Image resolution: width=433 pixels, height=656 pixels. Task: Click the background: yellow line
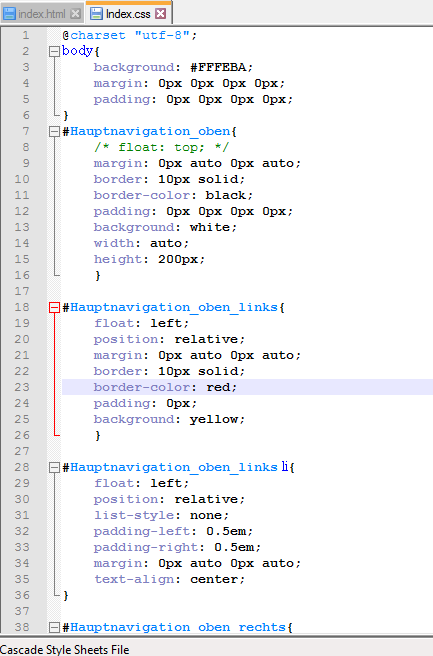tap(169, 419)
